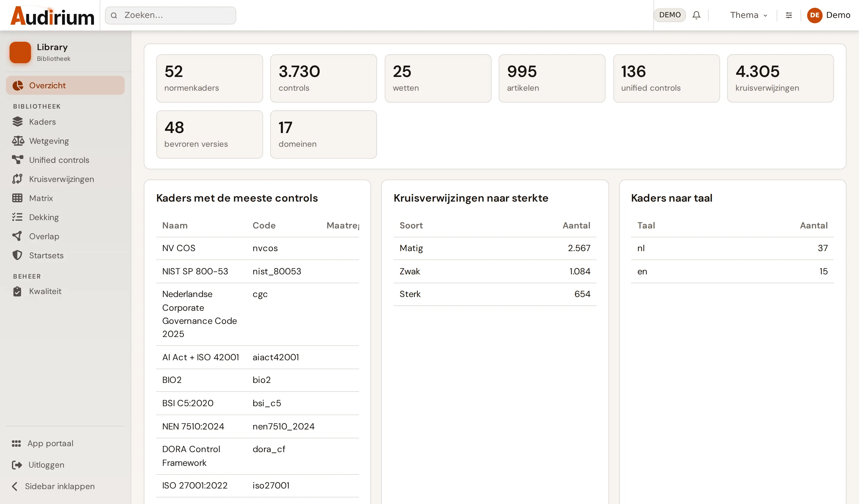This screenshot has width=859, height=504.
Task: Open the Thema dropdown
Action: [x=749, y=15]
